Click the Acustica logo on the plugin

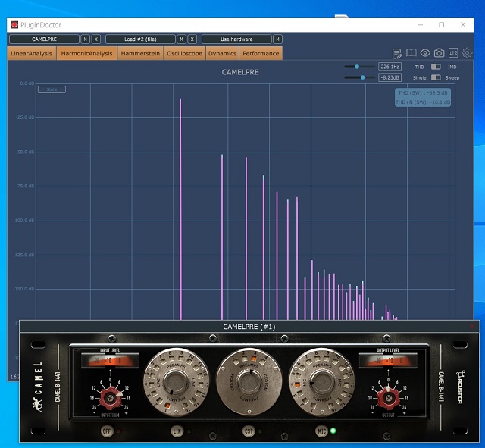tap(460, 387)
